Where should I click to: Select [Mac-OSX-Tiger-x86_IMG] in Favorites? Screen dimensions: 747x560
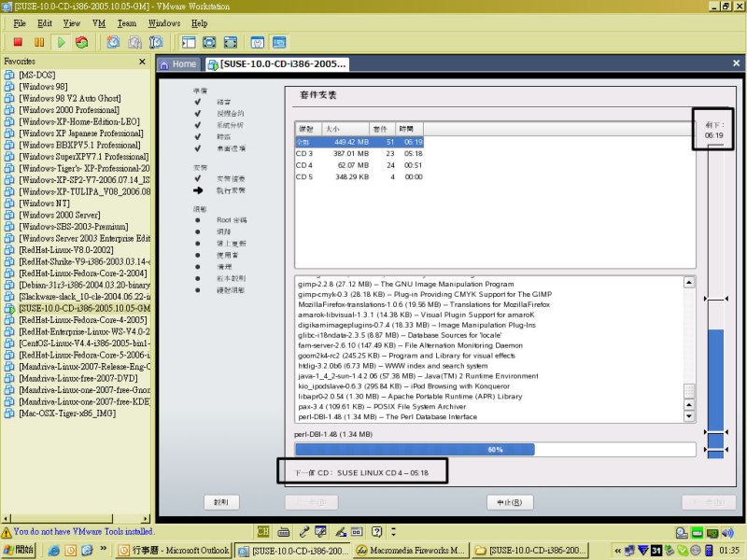pyautogui.click(x=67, y=413)
